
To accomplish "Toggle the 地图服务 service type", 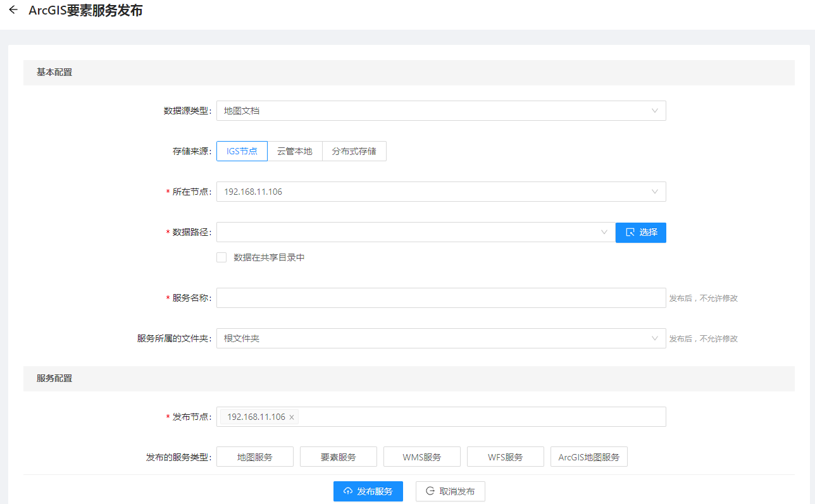I will click(x=255, y=457).
